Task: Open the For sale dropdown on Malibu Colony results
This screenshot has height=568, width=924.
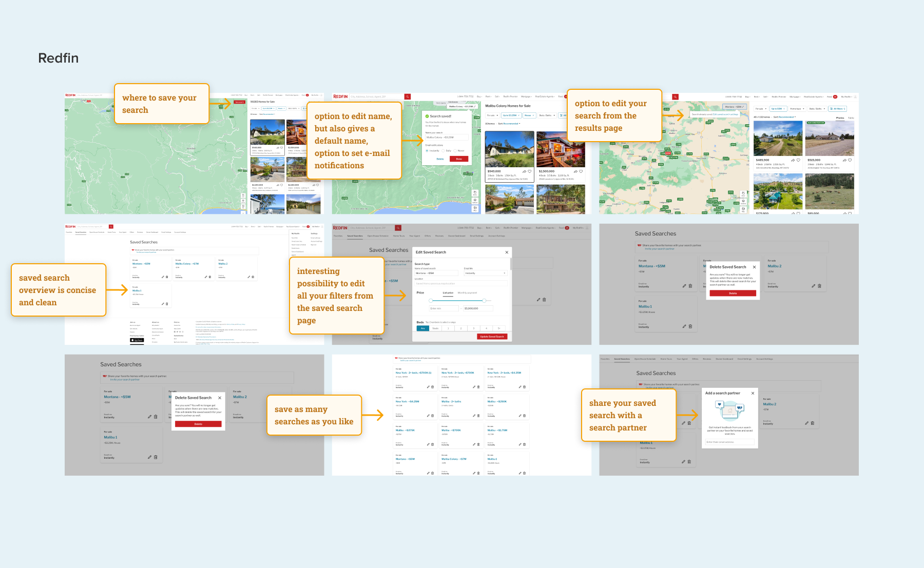Action: [492, 115]
